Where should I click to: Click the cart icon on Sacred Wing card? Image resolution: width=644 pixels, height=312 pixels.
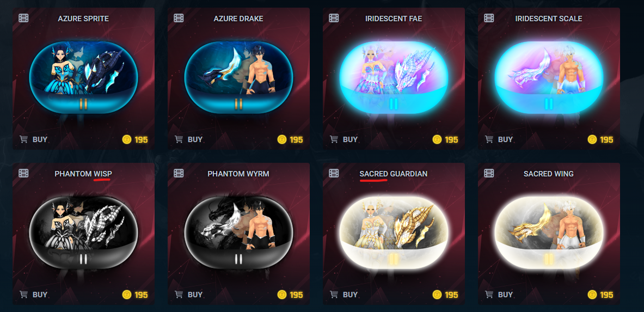click(x=489, y=295)
